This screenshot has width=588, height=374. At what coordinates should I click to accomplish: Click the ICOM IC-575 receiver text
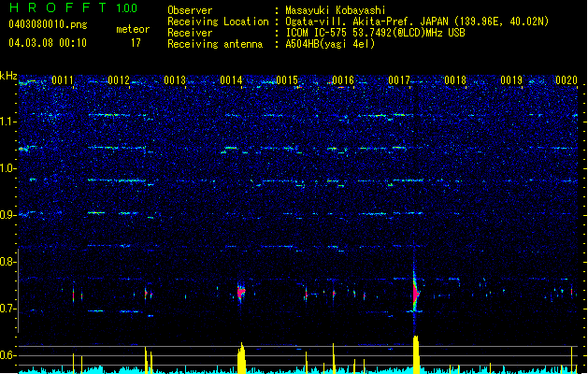click(x=375, y=33)
